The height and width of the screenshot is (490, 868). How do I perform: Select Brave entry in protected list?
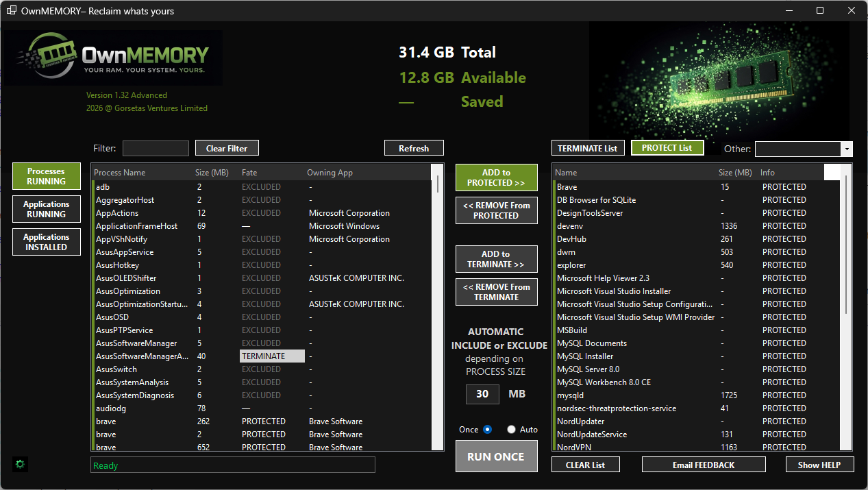696,187
